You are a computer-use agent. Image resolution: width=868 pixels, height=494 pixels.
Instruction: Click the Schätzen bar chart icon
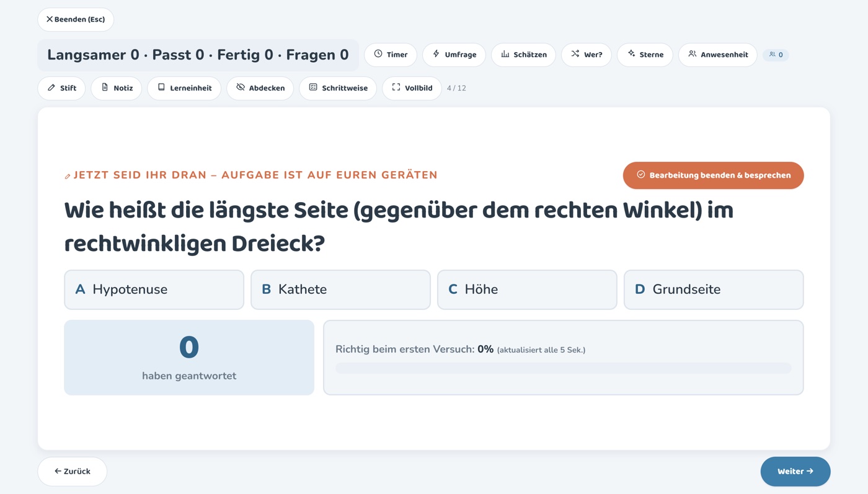point(505,54)
